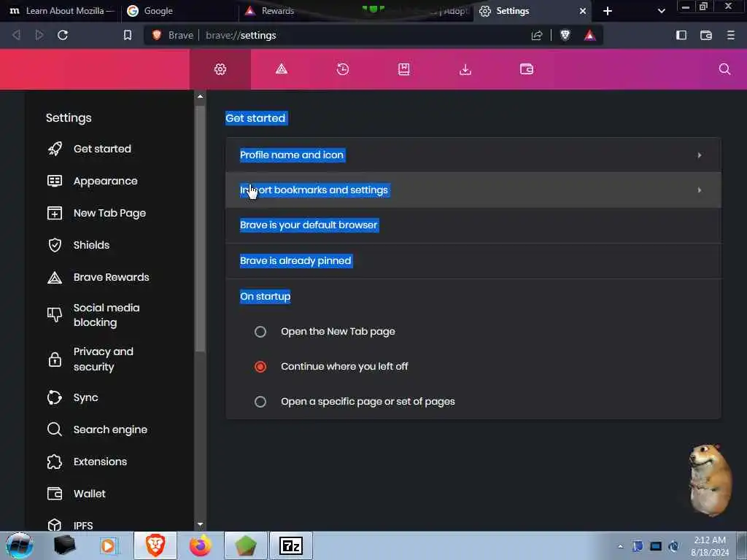Screen dimensions: 747x560
Task: Click the Profile name and icon row text
Action: pyautogui.click(x=292, y=155)
